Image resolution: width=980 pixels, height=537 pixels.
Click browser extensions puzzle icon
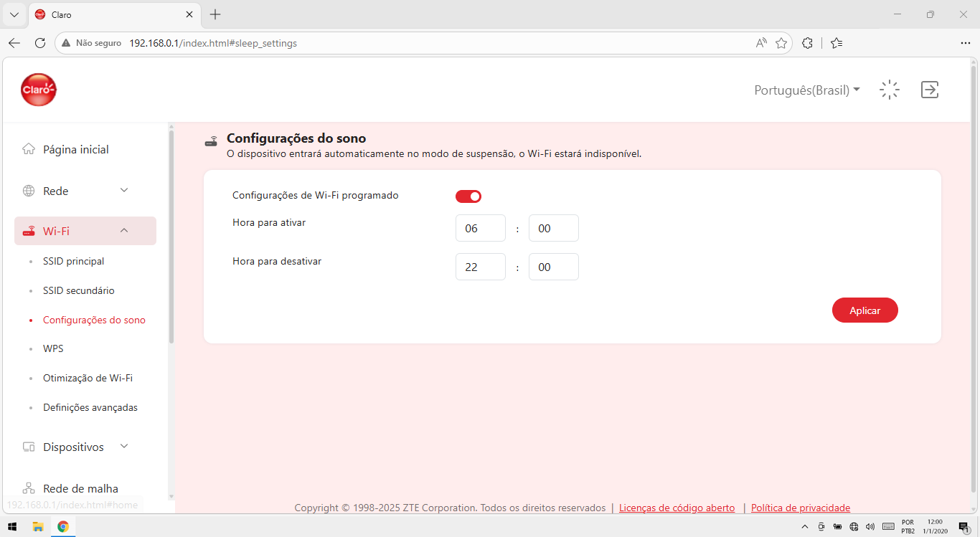point(807,43)
